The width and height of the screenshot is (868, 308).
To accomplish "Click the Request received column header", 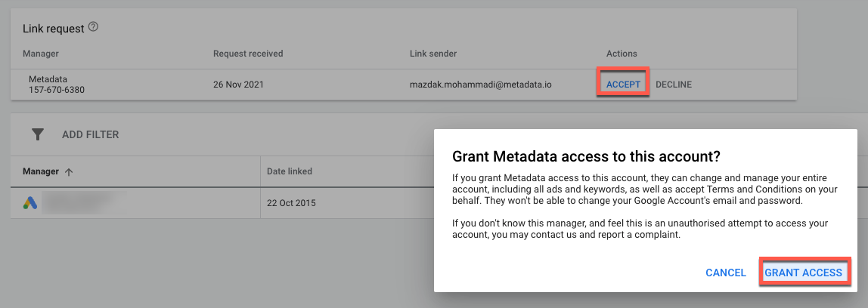I will tap(248, 54).
